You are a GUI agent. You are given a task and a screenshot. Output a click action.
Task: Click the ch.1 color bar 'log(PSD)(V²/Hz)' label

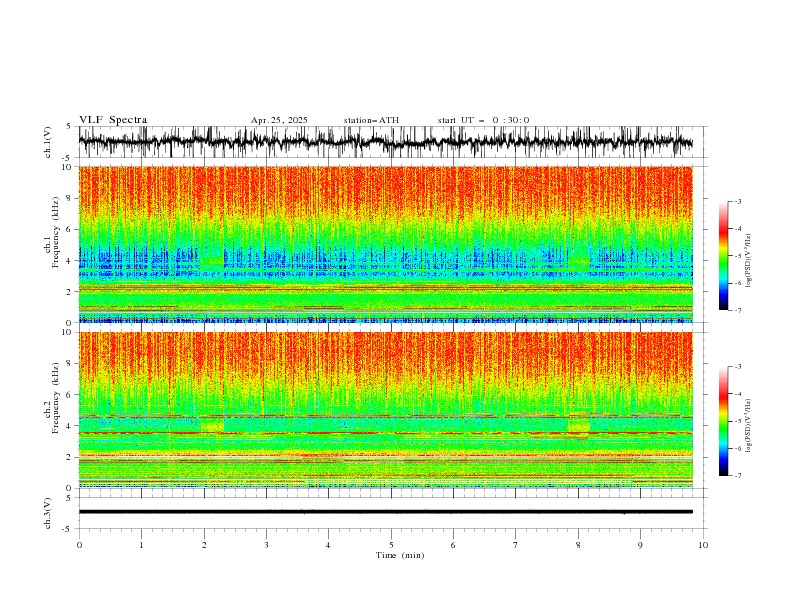[x=748, y=261]
